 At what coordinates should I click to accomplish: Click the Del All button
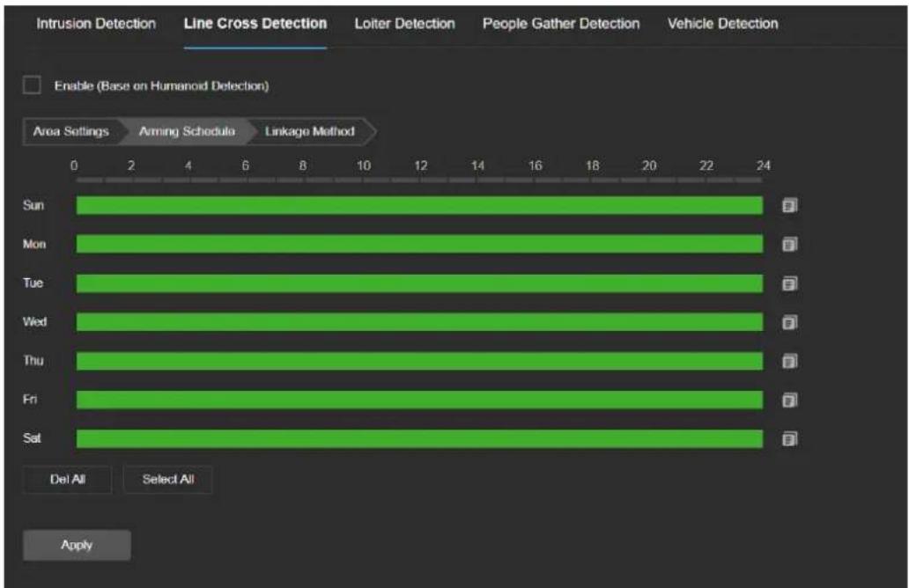(x=67, y=480)
